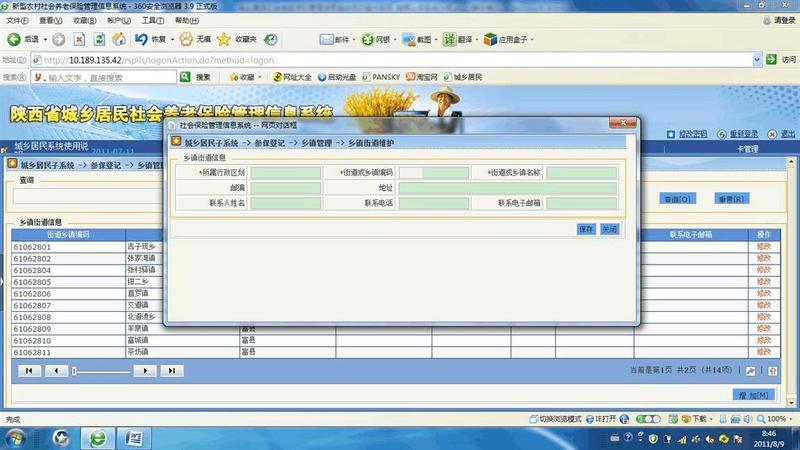Click the 地址 input field in dialog
The image size is (800, 450).
508,188
